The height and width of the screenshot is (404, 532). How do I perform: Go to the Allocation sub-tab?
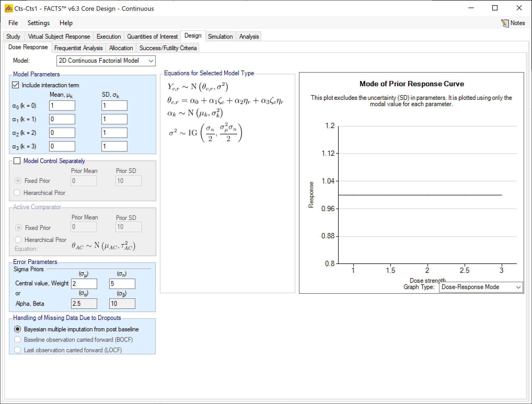coord(121,48)
